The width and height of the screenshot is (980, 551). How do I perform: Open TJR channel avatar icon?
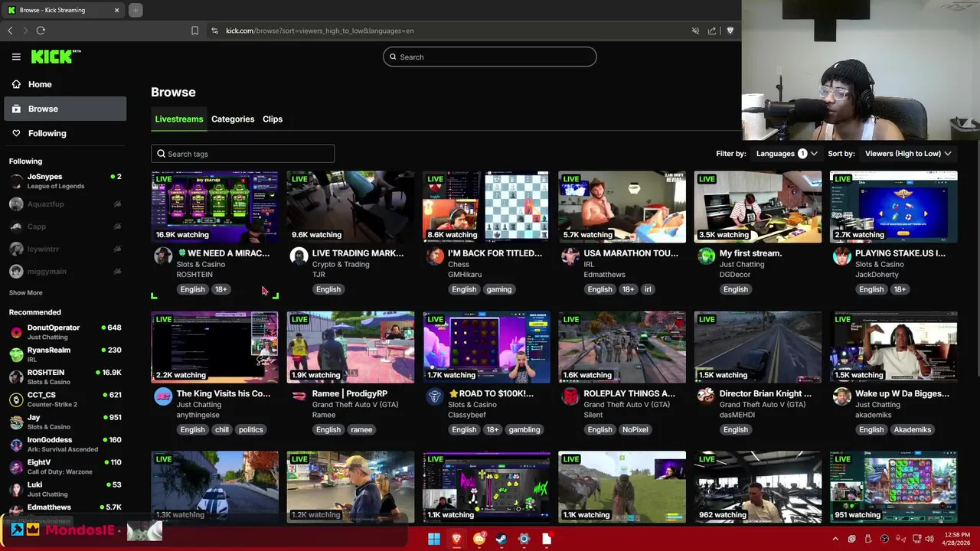[x=299, y=256]
